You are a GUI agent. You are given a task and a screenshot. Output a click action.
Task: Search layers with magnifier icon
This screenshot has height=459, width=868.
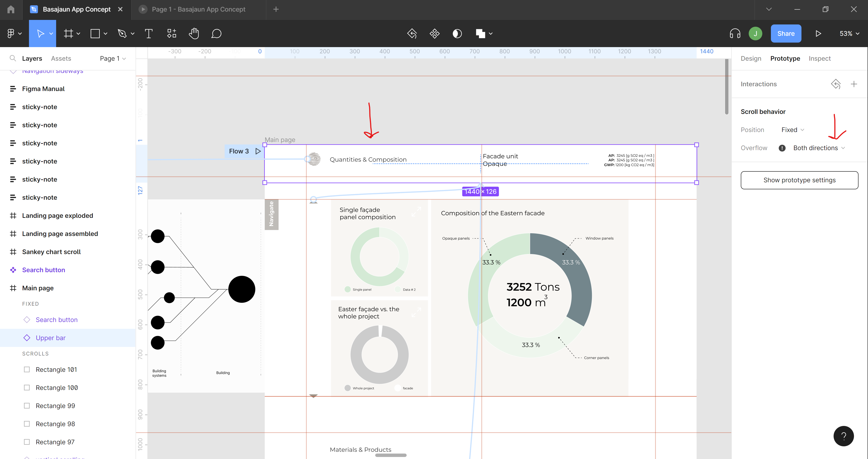13,58
